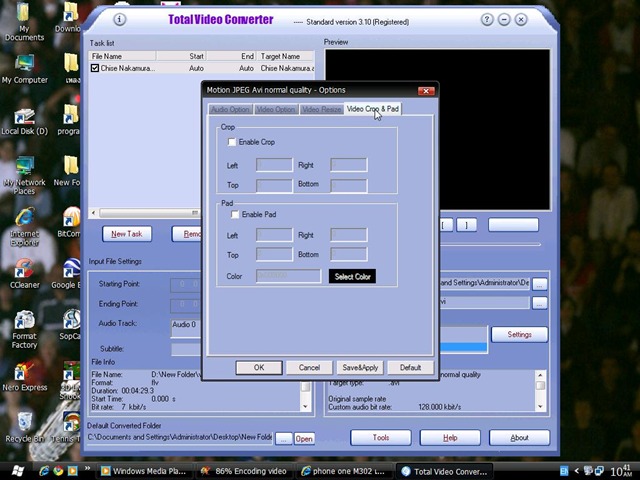Click the About button
Image resolution: width=640 pixels, height=480 pixels.
click(x=519, y=438)
